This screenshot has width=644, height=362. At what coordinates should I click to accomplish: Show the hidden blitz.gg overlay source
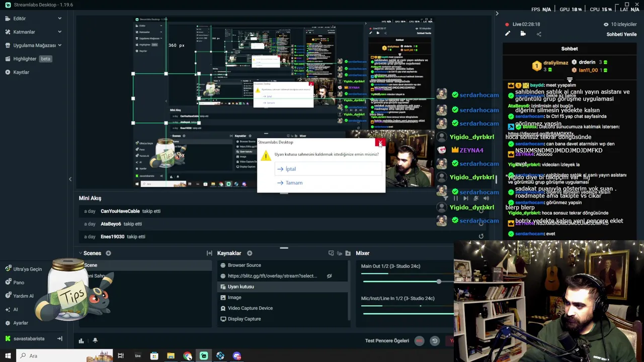point(329,276)
